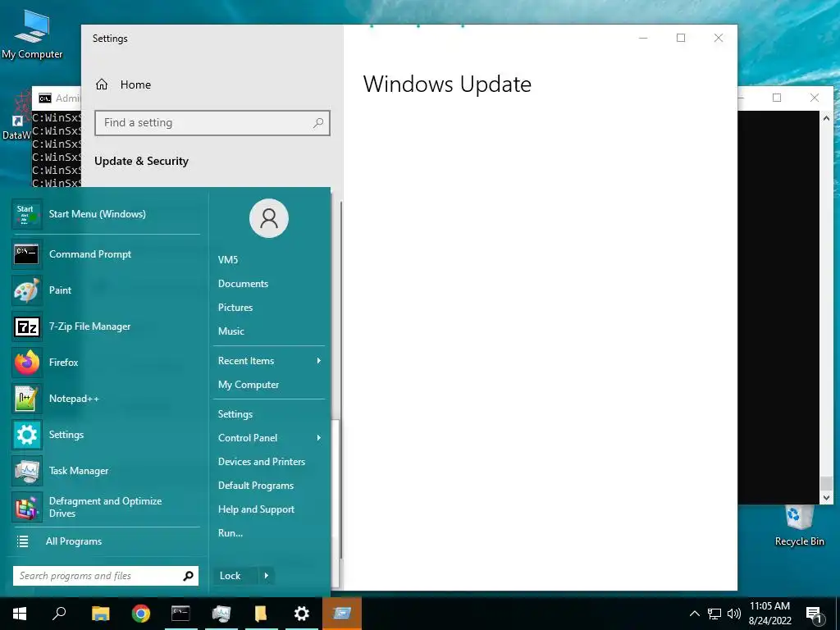Switch to the Settings gear on the taskbar
This screenshot has width=840, height=630.
click(302, 614)
